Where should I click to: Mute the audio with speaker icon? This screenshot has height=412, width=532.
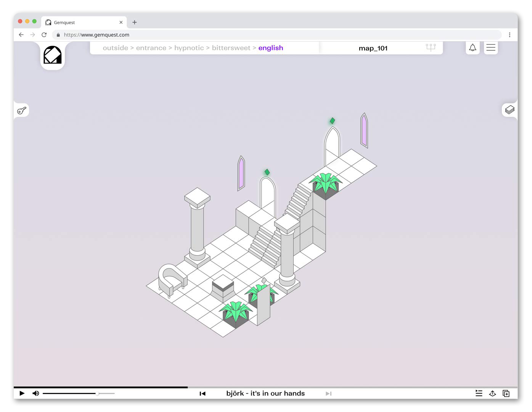[x=36, y=393]
